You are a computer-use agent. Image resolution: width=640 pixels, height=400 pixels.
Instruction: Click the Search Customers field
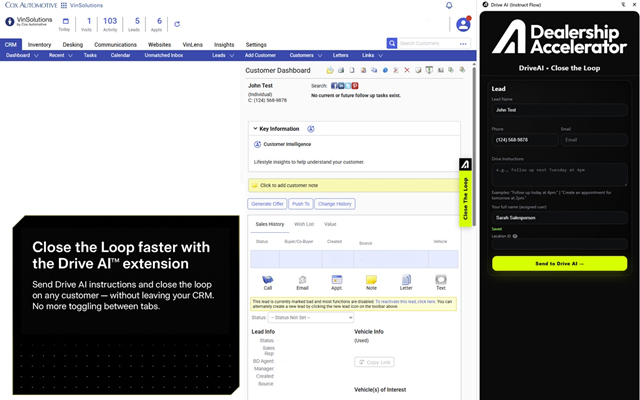tap(427, 43)
